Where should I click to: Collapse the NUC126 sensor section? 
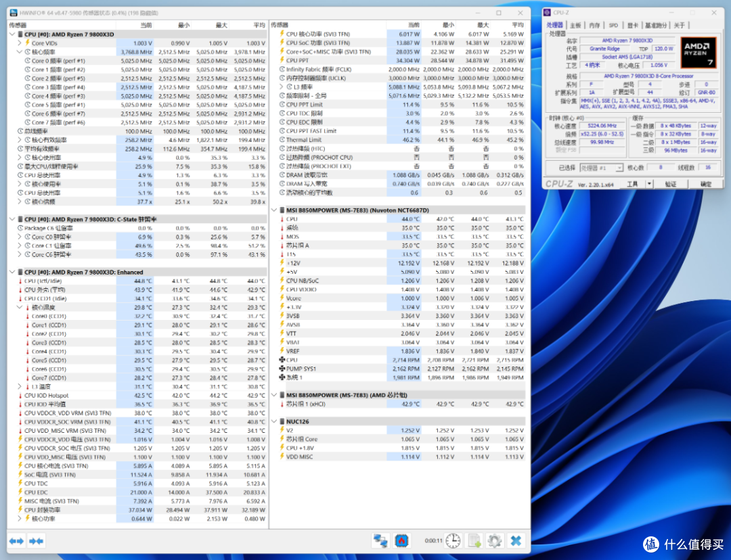pos(275,421)
